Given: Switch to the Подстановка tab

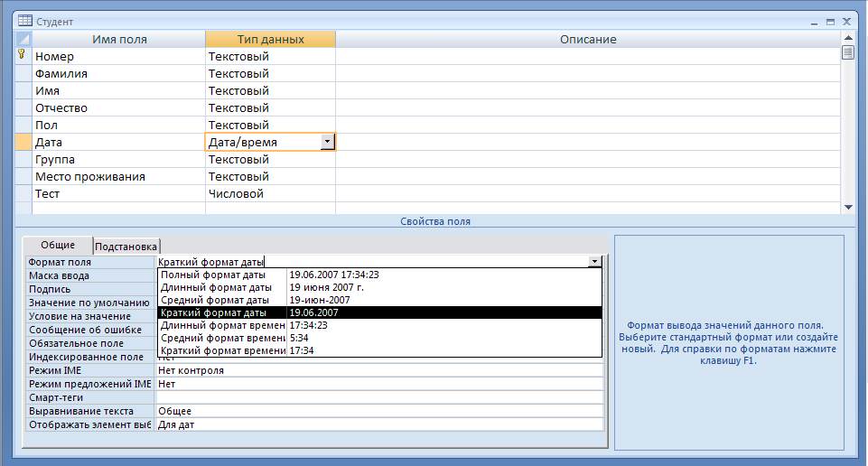Looking at the screenshot, I should coord(126,247).
